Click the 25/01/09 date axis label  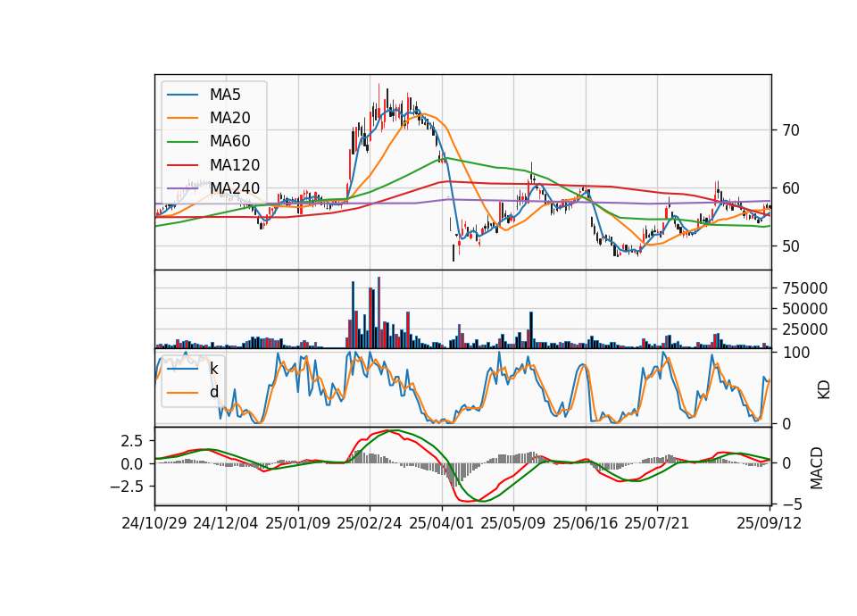(298, 523)
